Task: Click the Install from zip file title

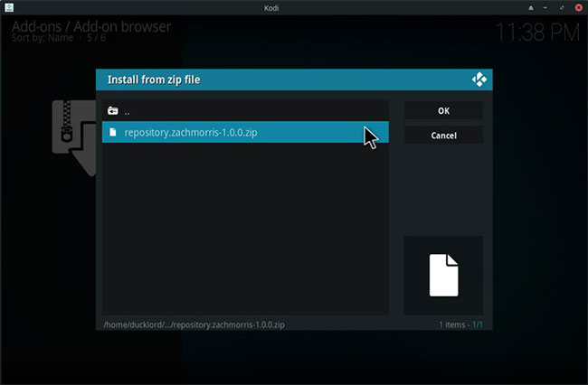Action: (x=154, y=80)
